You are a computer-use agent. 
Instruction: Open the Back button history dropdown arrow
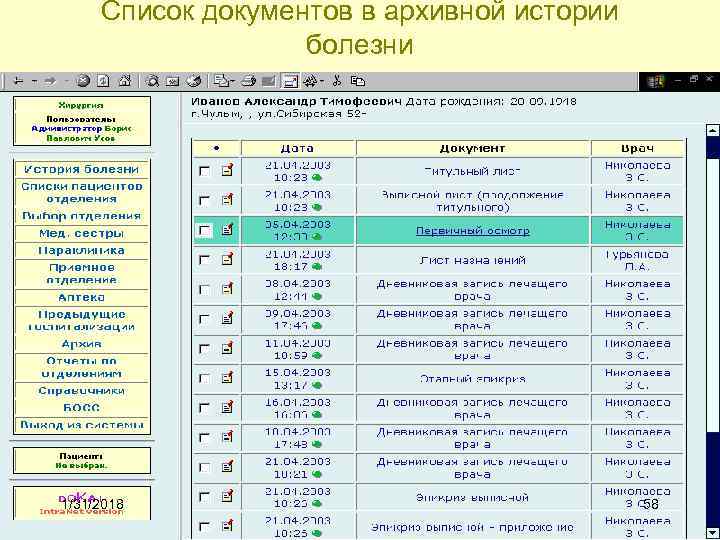click(x=34, y=81)
